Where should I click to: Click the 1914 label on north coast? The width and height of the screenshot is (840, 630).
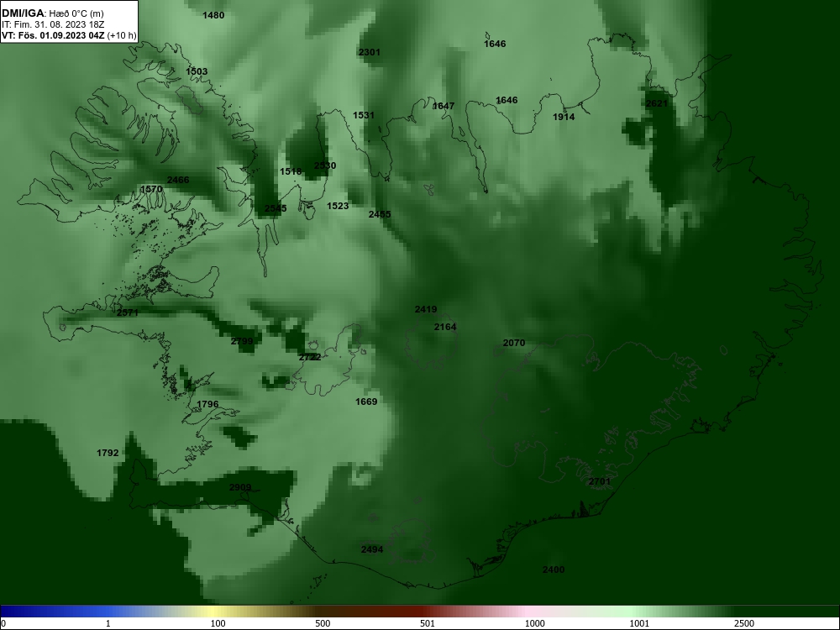564,117
